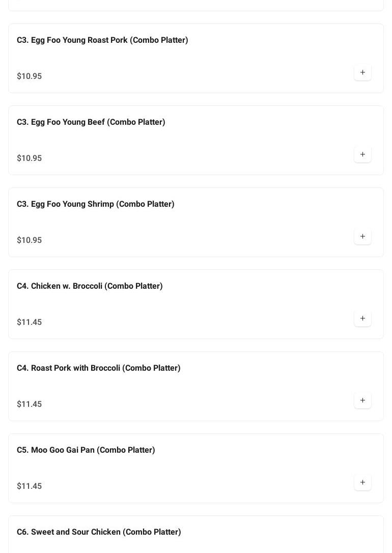
Task: Add Roast Pork with Broccoli combo
Action: click(x=362, y=400)
